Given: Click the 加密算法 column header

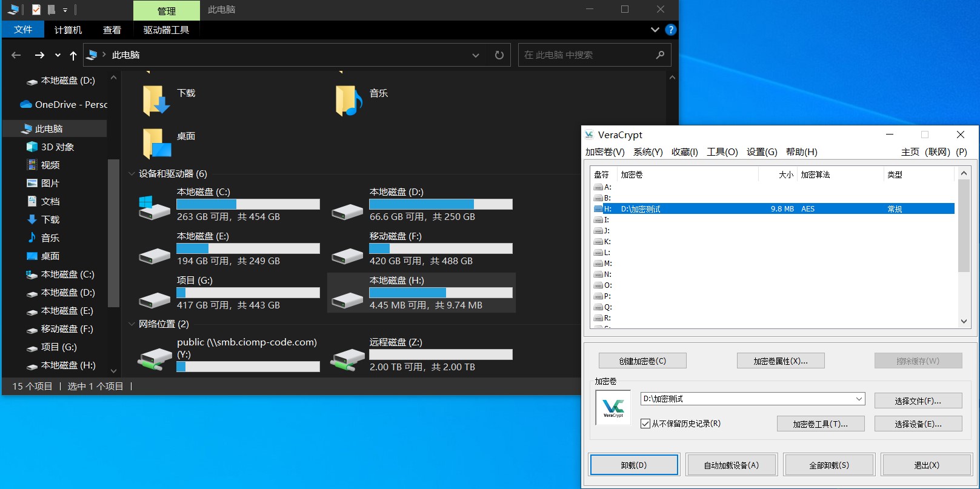Looking at the screenshot, I should pyautogui.click(x=840, y=175).
